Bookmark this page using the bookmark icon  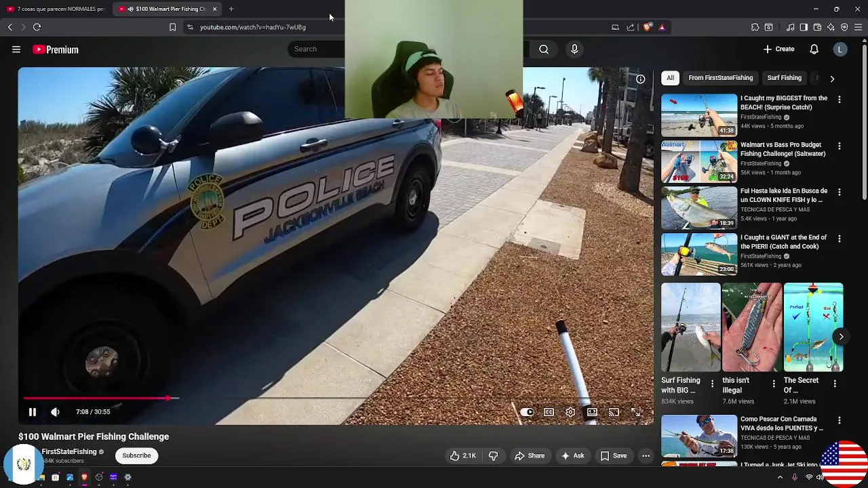tap(172, 27)
